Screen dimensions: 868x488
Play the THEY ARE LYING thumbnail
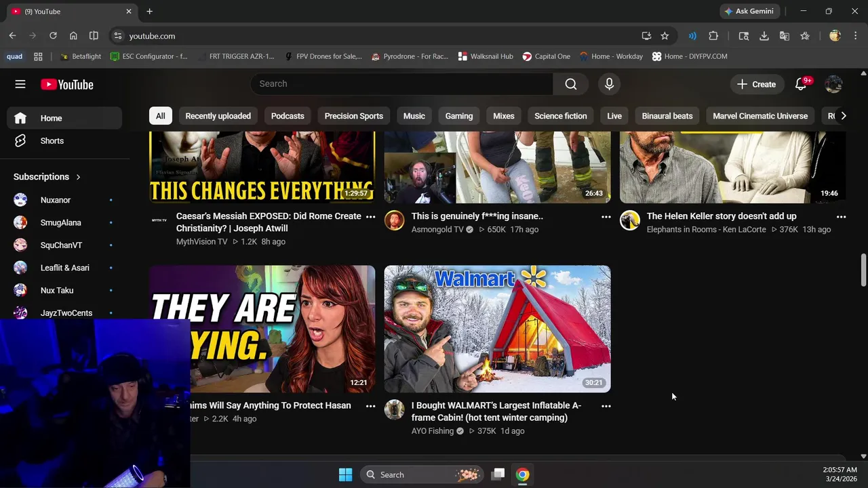[x=262, y=329]
